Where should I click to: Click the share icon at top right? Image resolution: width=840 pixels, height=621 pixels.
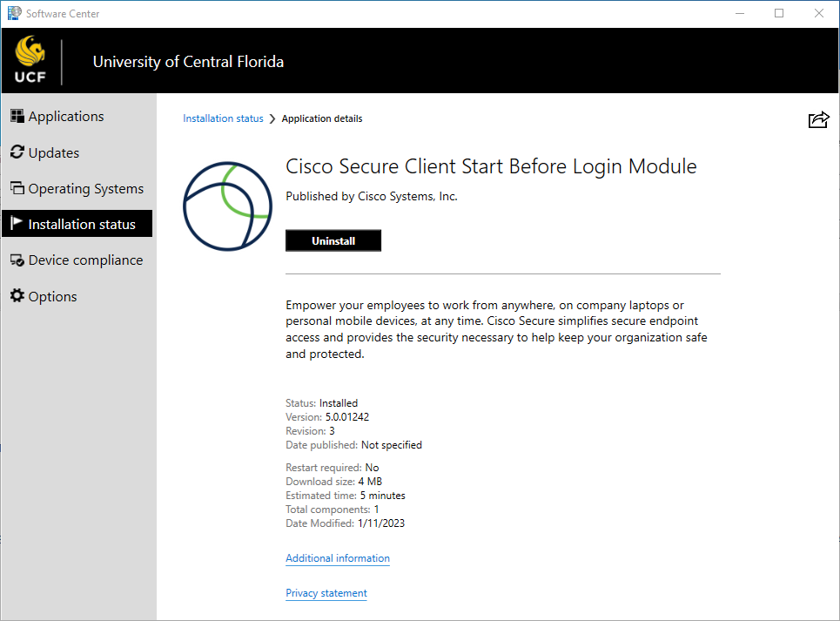pos(818,119)
